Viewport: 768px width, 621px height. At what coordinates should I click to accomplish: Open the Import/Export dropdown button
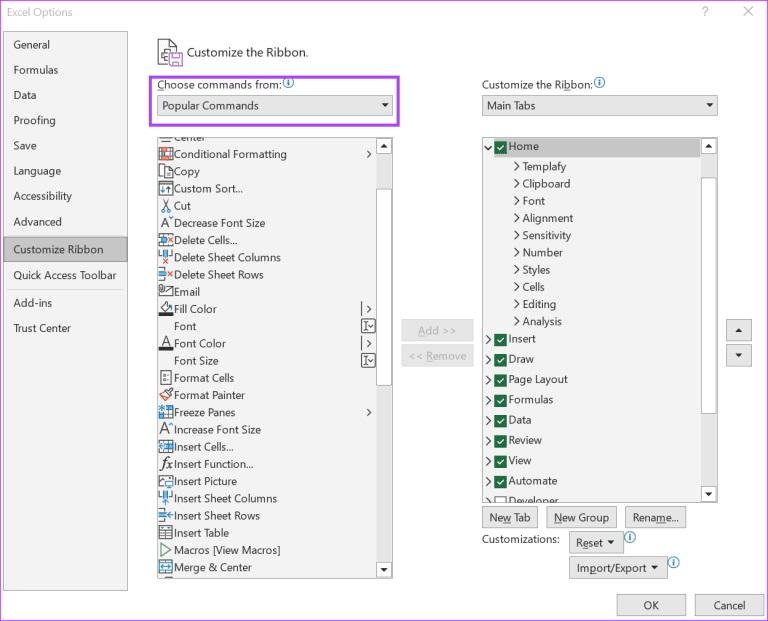[618, 568]
